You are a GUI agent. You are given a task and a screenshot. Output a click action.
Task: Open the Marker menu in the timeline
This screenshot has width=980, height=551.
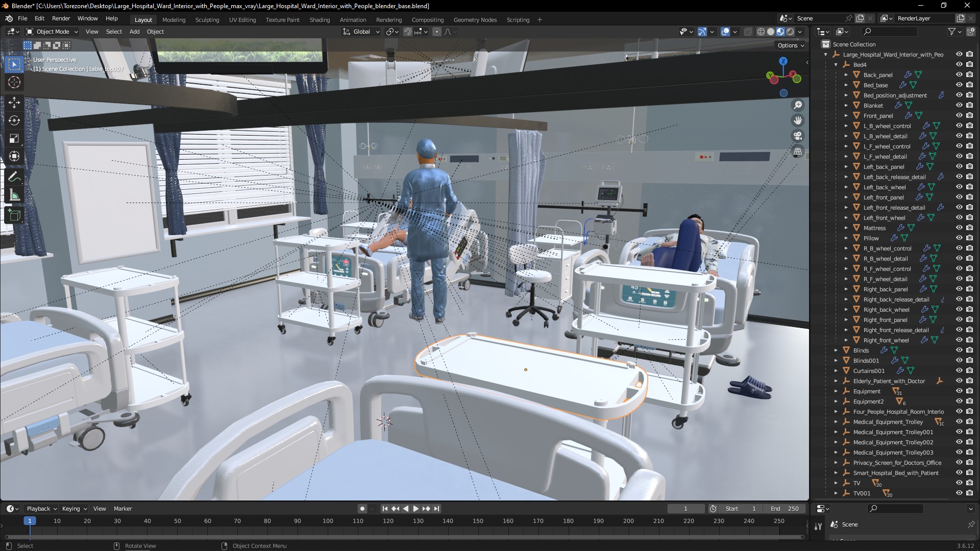tap(122, 509)
